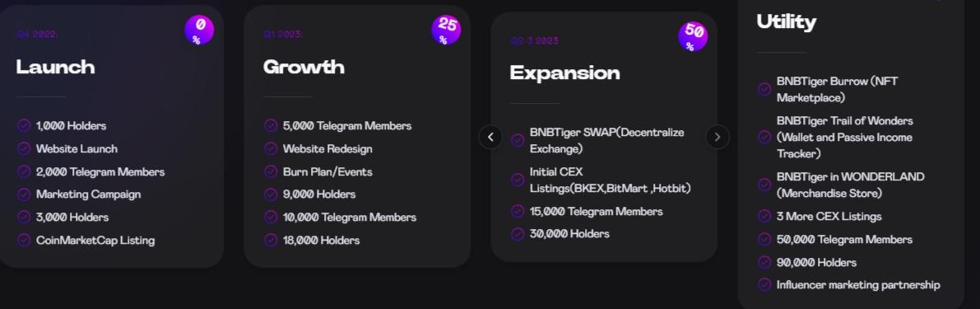Select the Expansion heading
This screenshot has height=309, width=980.
pos(565,73)
